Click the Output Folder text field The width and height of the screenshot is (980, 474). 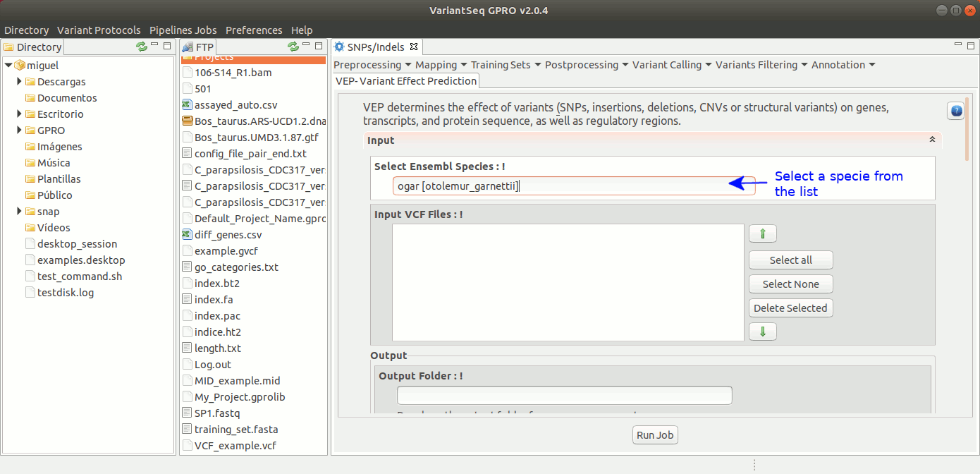[x=564, y=395]
